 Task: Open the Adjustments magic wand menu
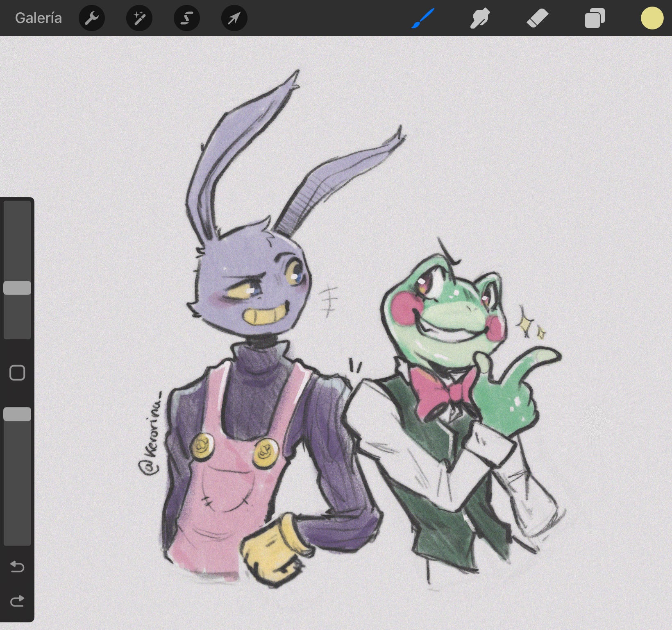139,18
